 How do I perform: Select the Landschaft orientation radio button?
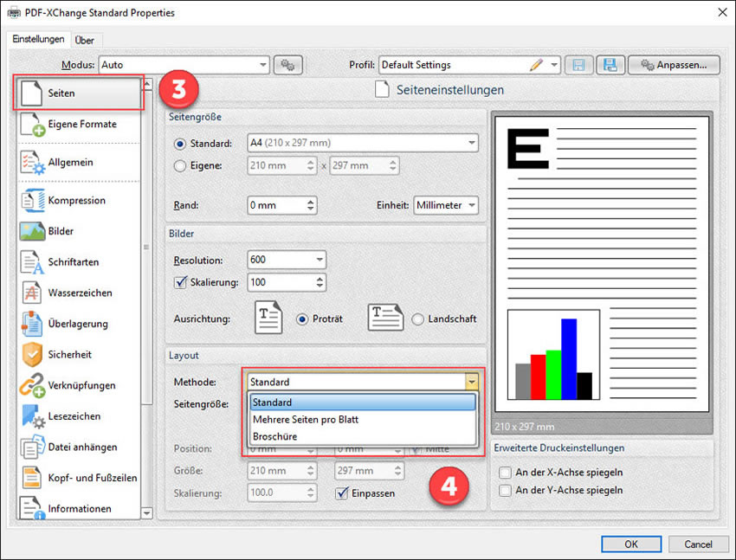[x=417, y=319]
